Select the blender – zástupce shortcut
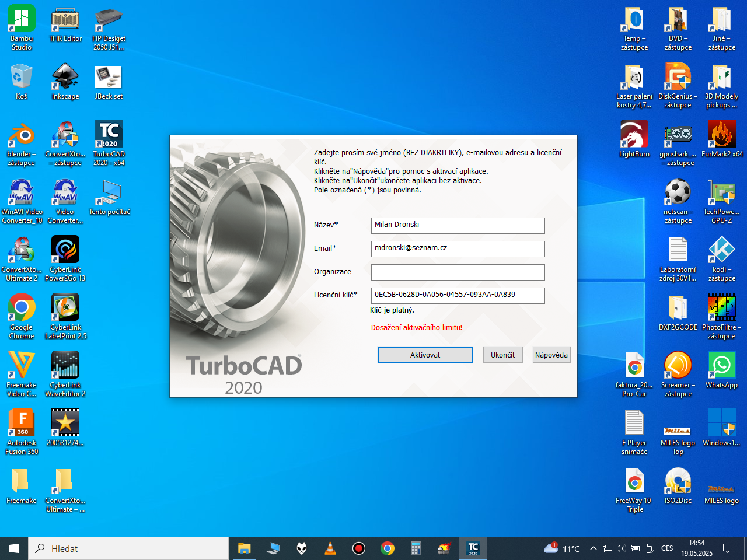The width and height of the screenshot is (747, 560). coord(22,143)
